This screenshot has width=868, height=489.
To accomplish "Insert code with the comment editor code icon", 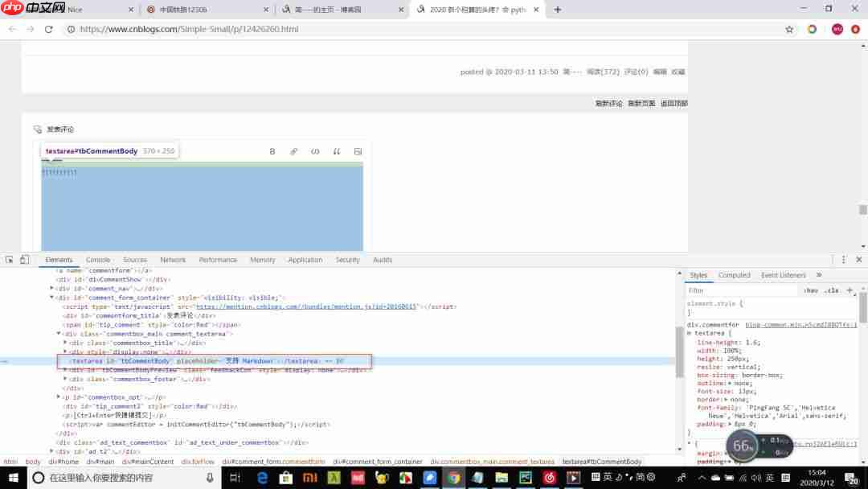I will coord(315,151).
